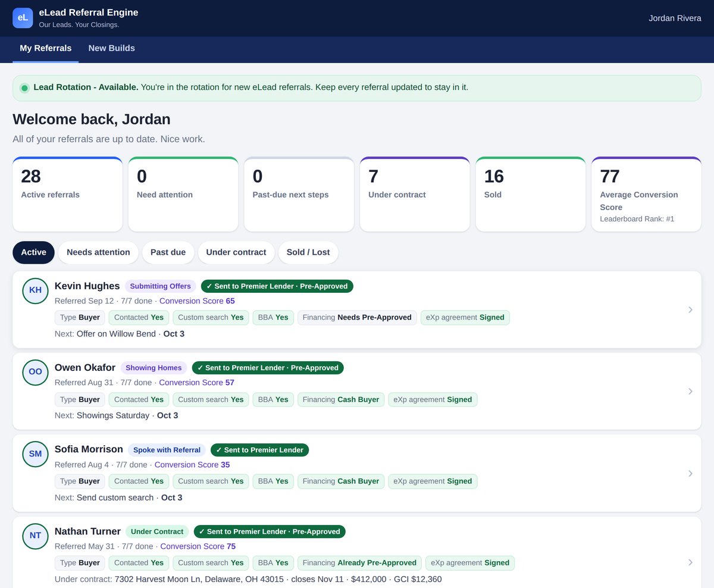Click the OO avatar for Owen Okafor
This screenshot has width=714, height=588.
pyautogui.click(x=35, y=372)
